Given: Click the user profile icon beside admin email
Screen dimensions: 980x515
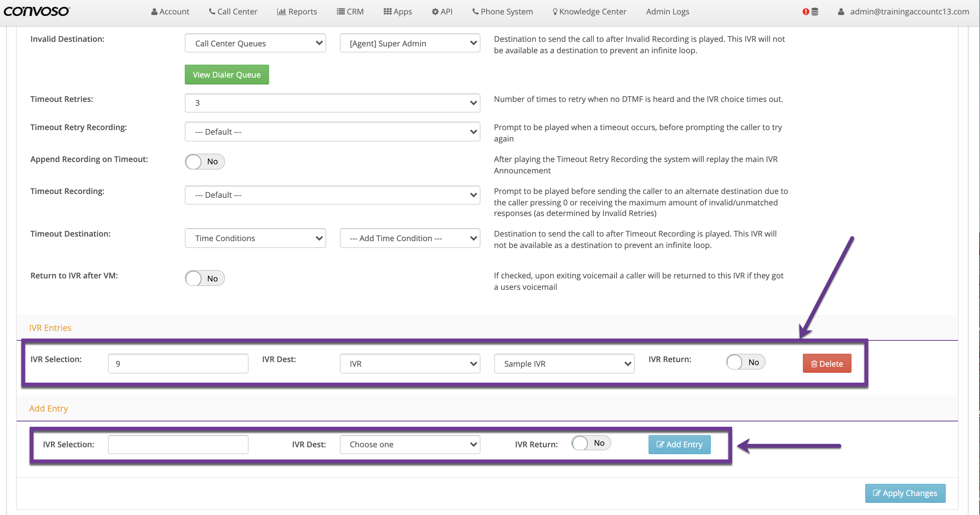Looking at the screenshot, I should coord(841,12).
